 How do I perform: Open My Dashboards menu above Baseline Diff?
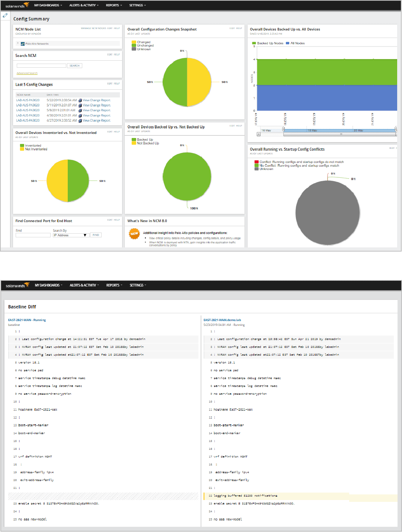click(x=48, y=285)
